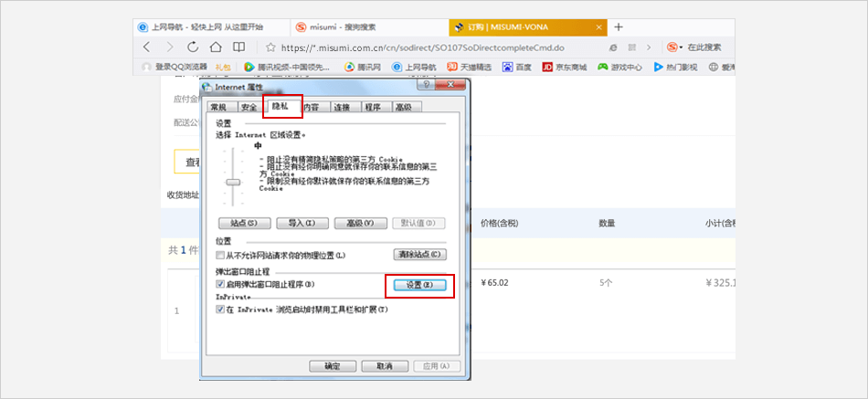Image resolution: width=868 pixels, height=399 pixels.
Task: Switch to the 安全 tab
Action: pyautogui.click(x=248, y=107)
